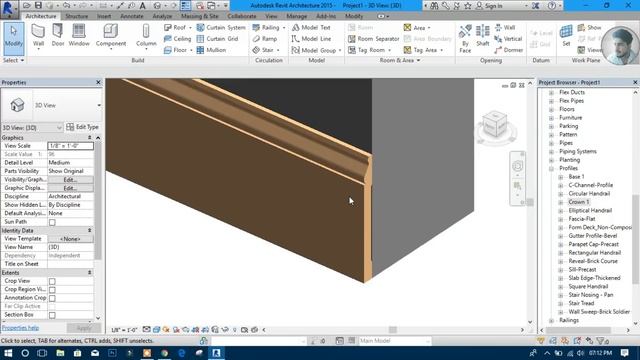The image size is (640, 360).
Task: Collapse the Graphics properties section
Action: (89, 138)
